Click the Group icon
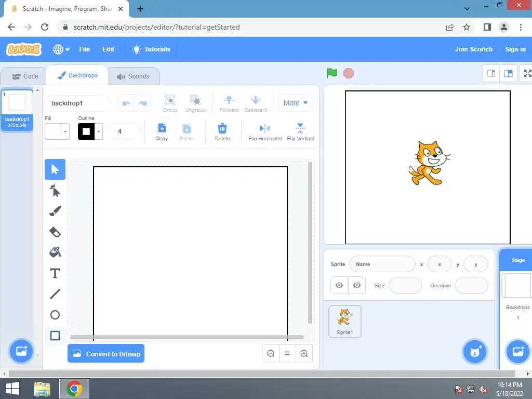 pos(170,103)
